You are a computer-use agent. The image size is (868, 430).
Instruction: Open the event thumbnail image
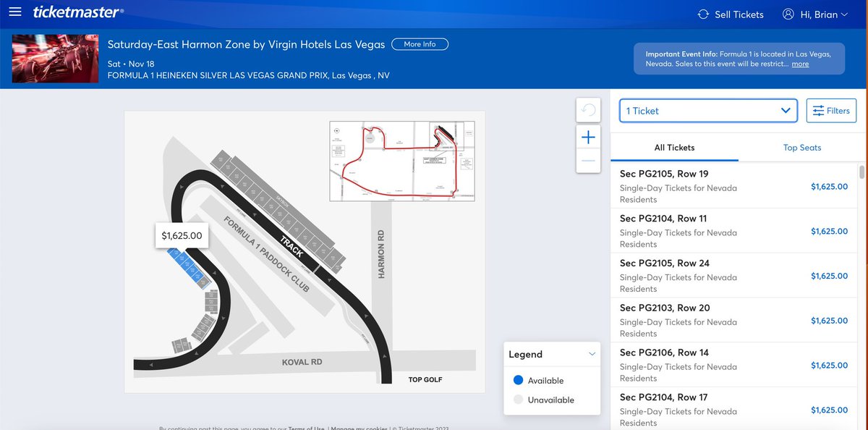click(55, 59)
